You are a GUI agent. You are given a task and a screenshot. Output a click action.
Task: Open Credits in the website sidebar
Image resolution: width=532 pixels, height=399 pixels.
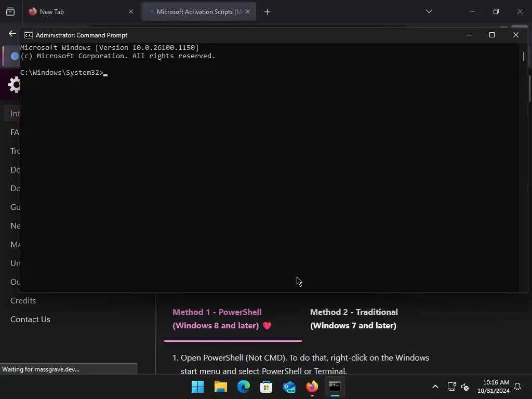tap(23, 301)
